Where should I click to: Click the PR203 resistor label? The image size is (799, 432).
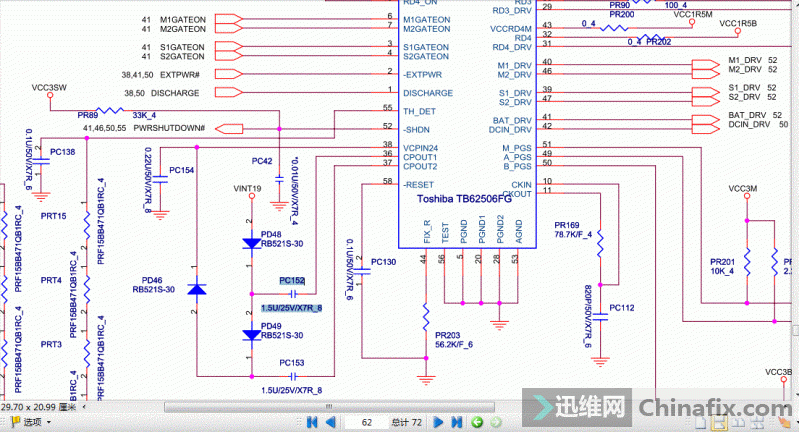(447, 335)
